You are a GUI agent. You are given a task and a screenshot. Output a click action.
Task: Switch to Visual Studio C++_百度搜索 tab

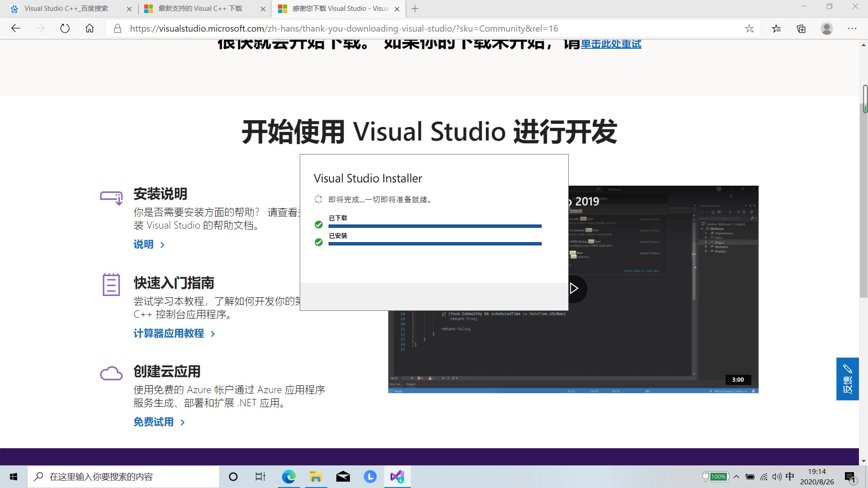(66, 9)
